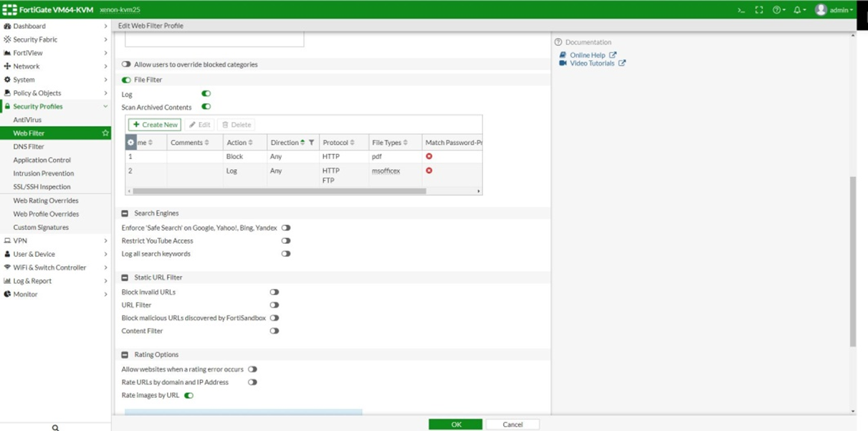
Task: Click the Security Profiles lock icon
Action: click(7, 106)
